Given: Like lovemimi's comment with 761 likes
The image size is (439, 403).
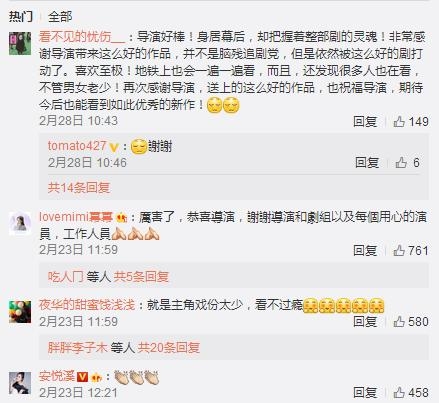Looking at the screenshot, I should (411, 251).
